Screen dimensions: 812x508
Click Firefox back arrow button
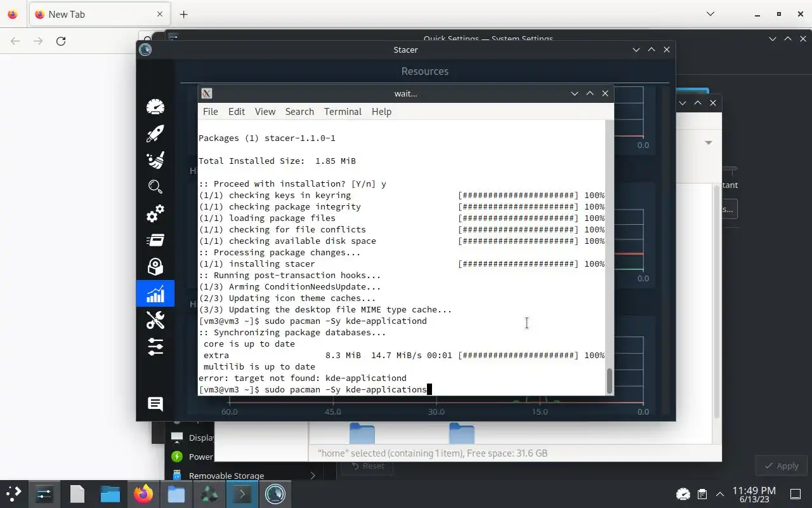pos(15,41)
